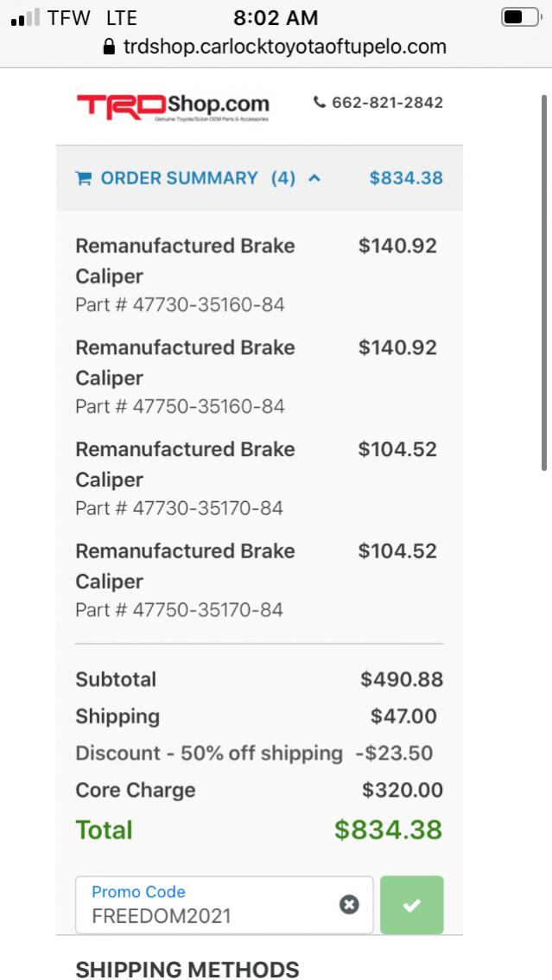Tap the signal strength bars icon

click(26, 17)
